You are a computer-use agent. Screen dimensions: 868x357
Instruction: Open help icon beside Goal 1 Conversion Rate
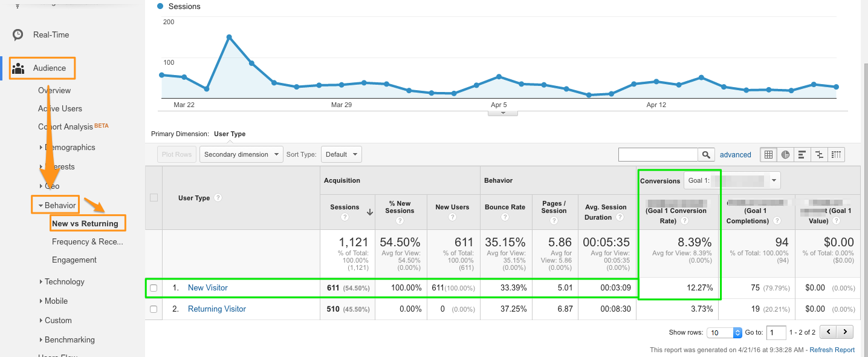click(684, 221)
